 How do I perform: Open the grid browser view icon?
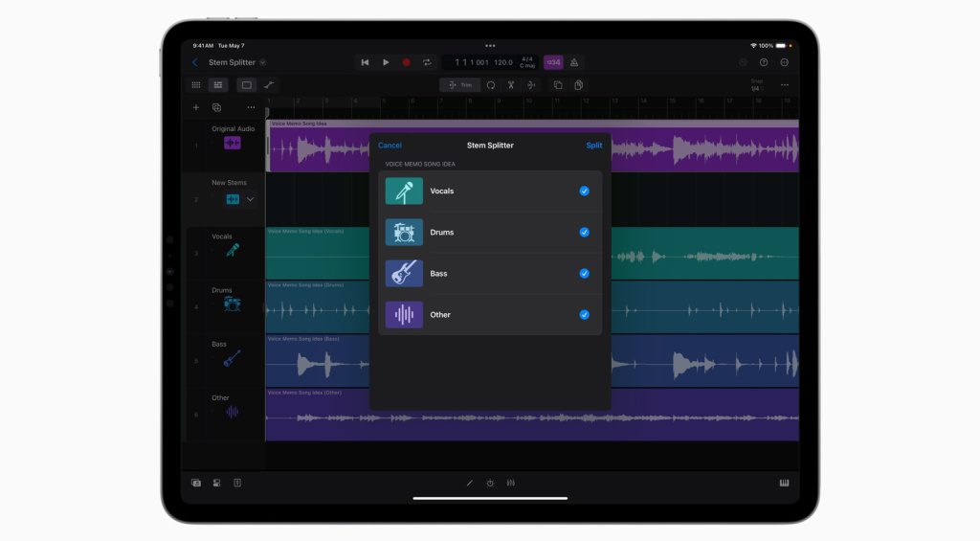[x=195, y=85]
